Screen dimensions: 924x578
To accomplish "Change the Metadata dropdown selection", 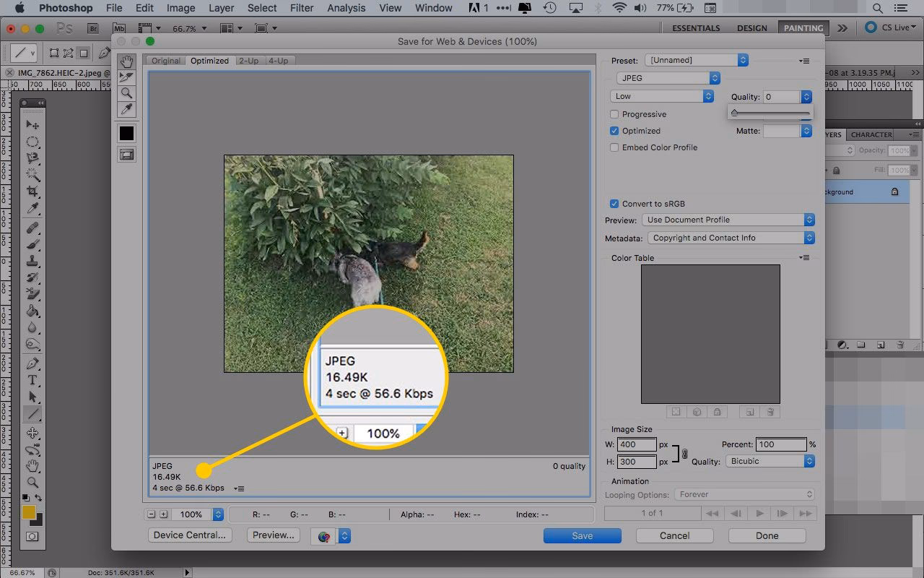I will coord(731,237).
